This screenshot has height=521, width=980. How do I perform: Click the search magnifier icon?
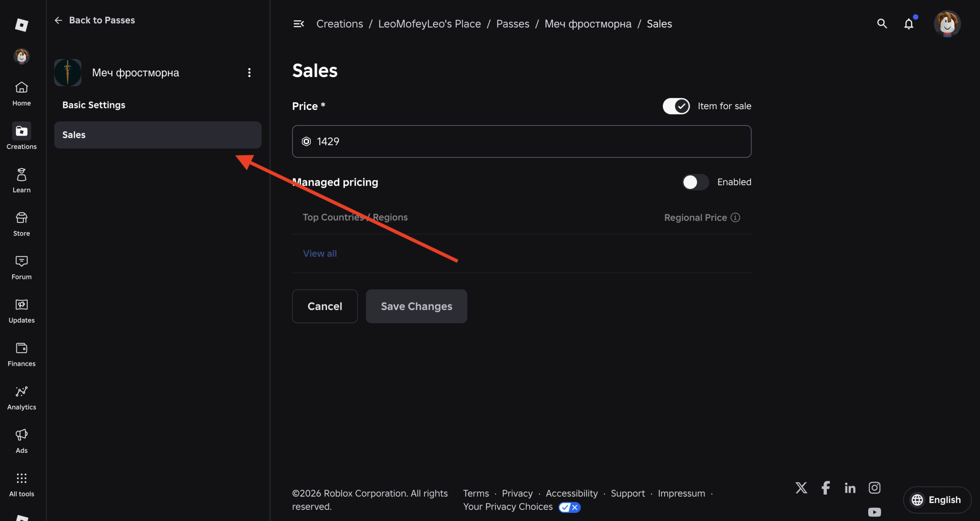pos(882,24)
